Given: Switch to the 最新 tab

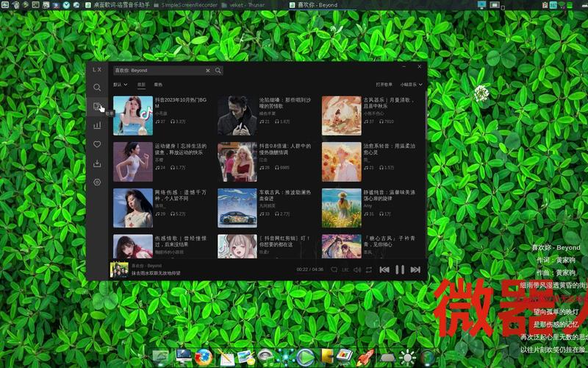Looking at the screenshot, I should click(141, 85).
